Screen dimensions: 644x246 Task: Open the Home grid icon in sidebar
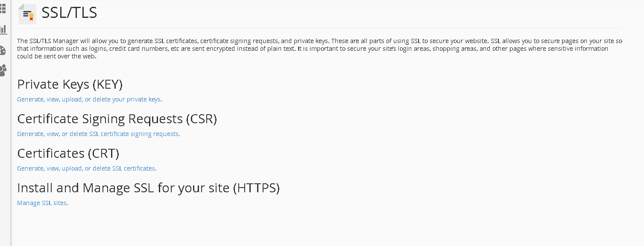pos(3,9)
